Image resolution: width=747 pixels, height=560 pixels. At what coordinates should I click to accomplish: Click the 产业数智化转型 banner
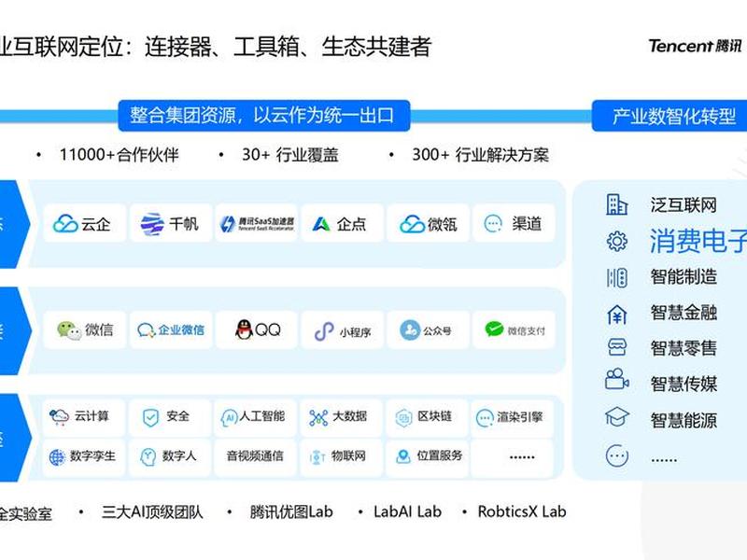(x=669, y=116)
